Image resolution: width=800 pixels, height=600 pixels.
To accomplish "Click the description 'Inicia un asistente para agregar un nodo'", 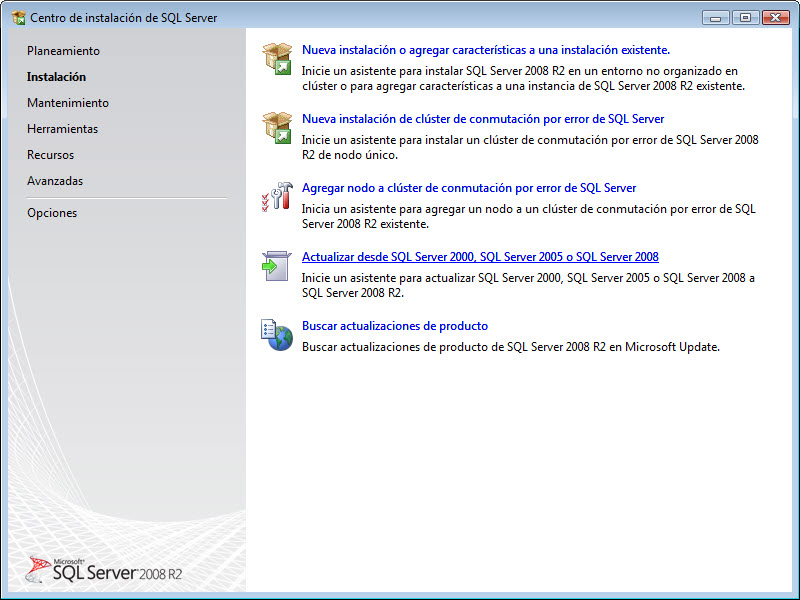I will click(529, 216).
